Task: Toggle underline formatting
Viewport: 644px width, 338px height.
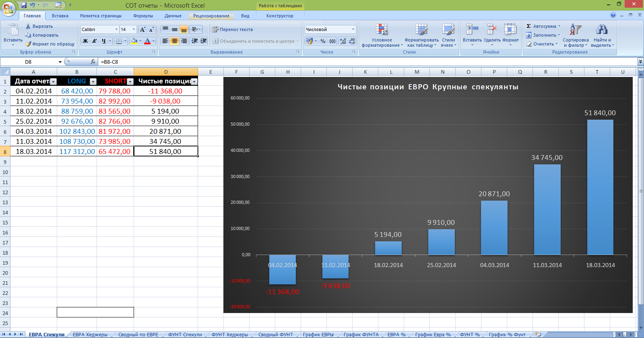Action: 103,41
